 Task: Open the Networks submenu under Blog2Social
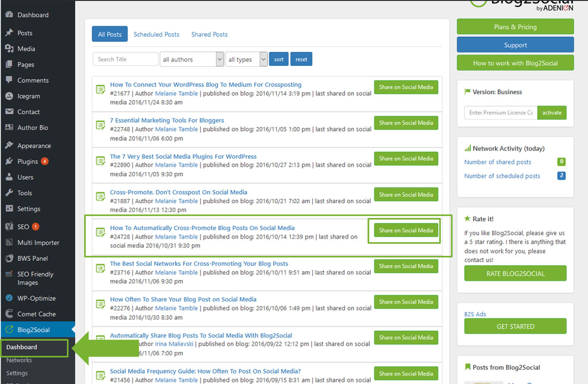(19, 360)
